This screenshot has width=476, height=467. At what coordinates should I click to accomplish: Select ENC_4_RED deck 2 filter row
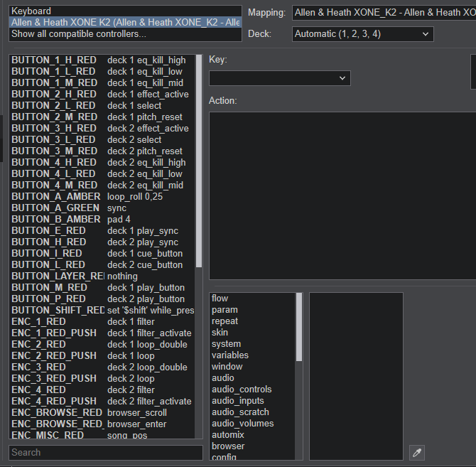coord(102,390)
